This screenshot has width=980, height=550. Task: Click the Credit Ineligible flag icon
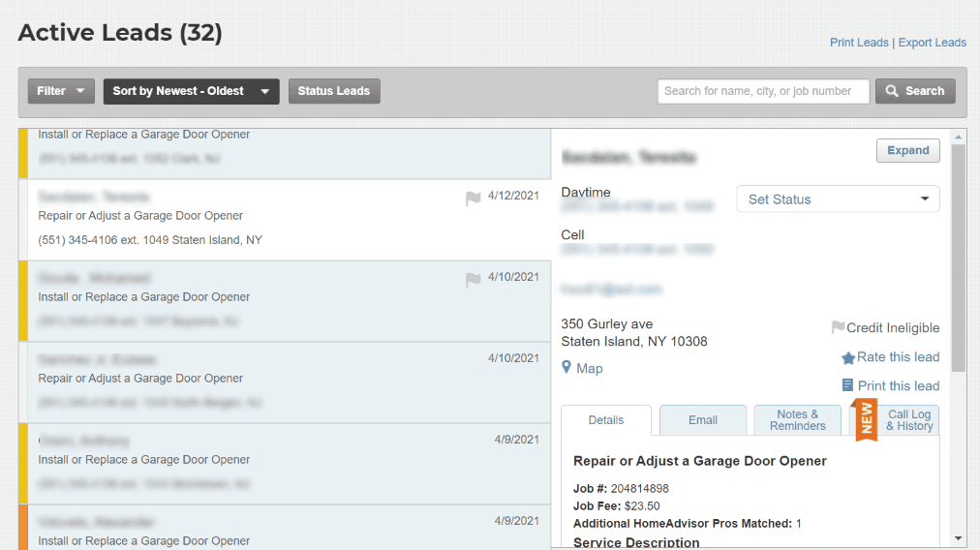click(838, 327)
